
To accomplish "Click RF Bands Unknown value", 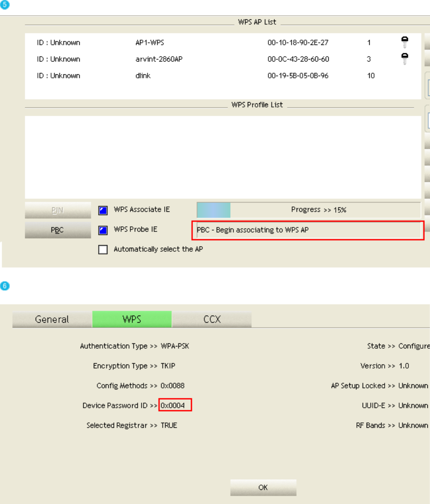I will [x=413, y=426].
